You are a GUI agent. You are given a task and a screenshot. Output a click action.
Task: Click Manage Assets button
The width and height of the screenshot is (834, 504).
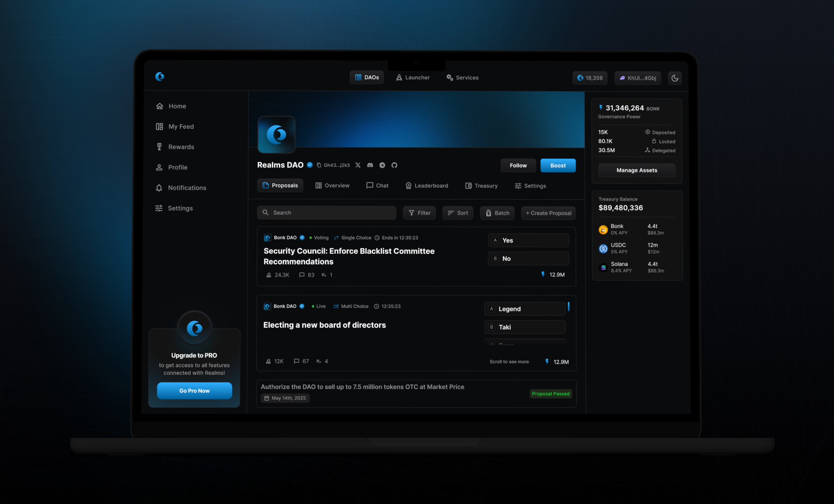pyautogui.click(x=637, y=170)
